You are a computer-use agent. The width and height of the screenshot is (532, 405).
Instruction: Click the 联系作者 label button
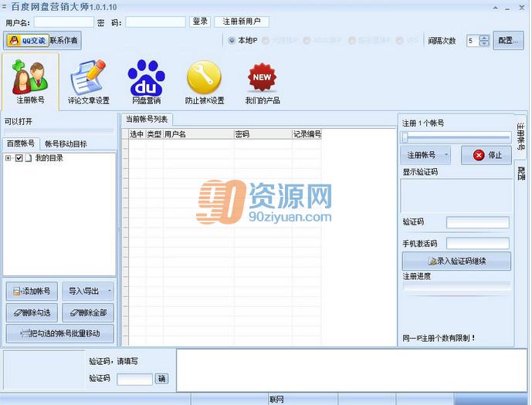point(64,41)
